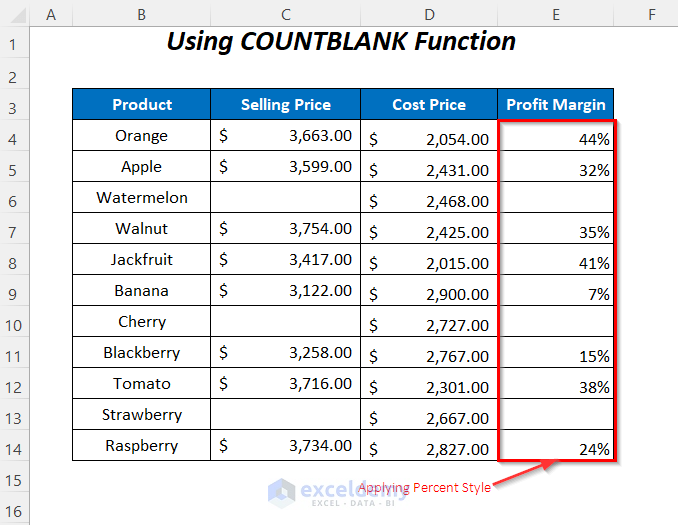Image resolution: width=678 pixels, height=525 pixels.
Task: Select the 24% profit margin cell
Action: tap(556, 445)
